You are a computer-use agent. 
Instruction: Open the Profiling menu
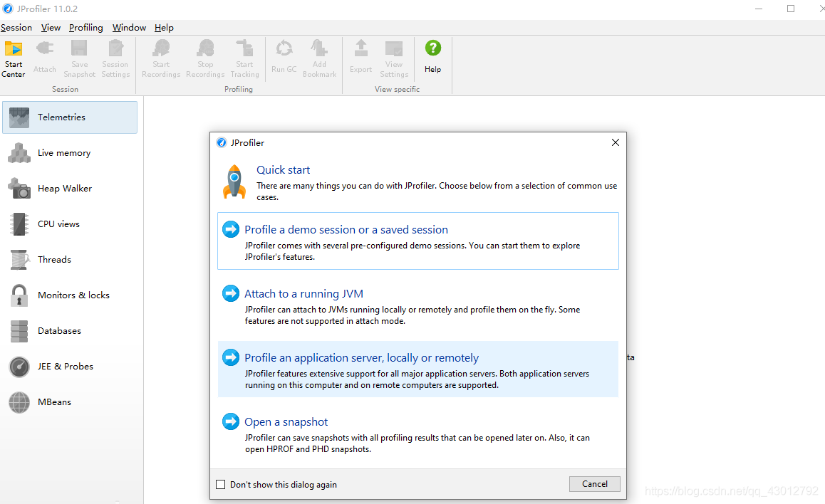pos(85,28)
